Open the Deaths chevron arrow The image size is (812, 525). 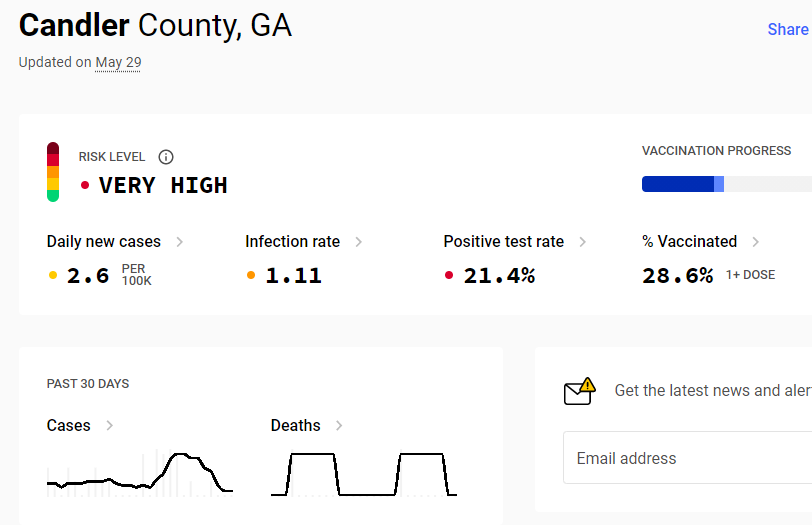pyautogui.click(x=339, y=426)
